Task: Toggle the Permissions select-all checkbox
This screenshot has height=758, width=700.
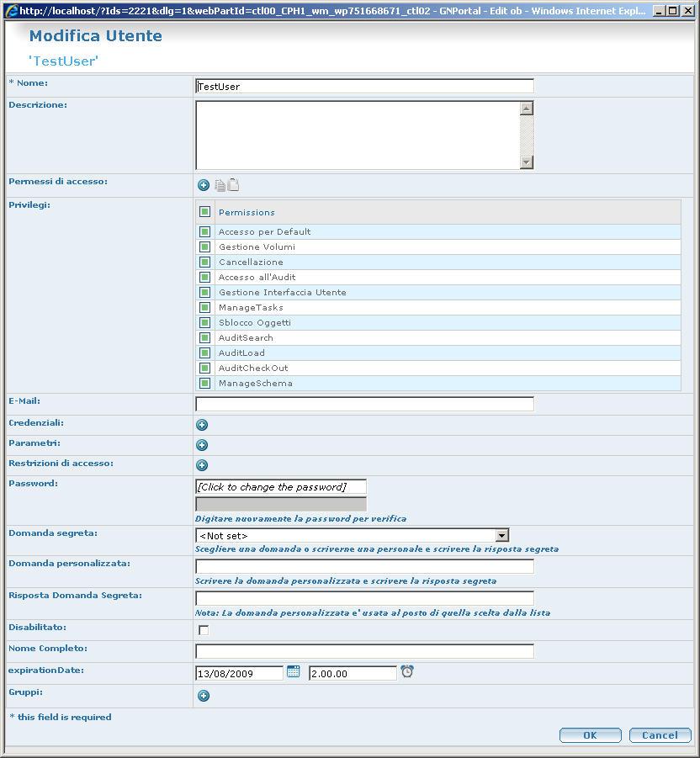Action: (x=205, y=212)
